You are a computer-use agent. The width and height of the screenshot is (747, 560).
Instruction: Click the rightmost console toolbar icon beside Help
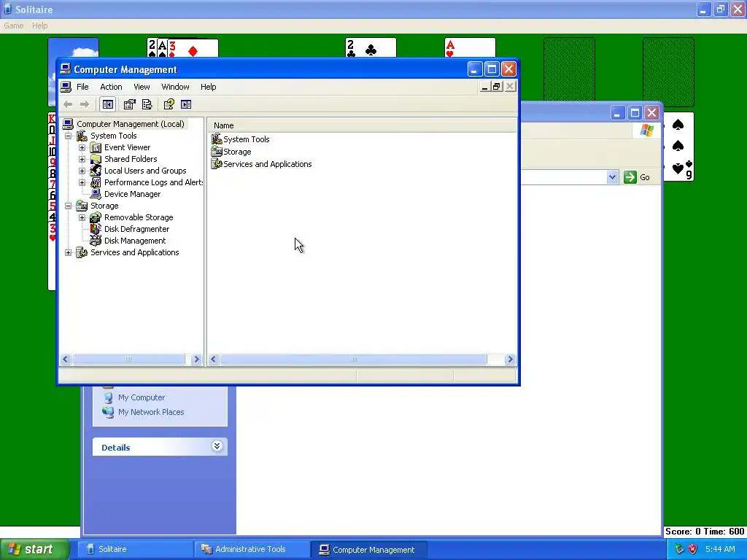point(186,104)
